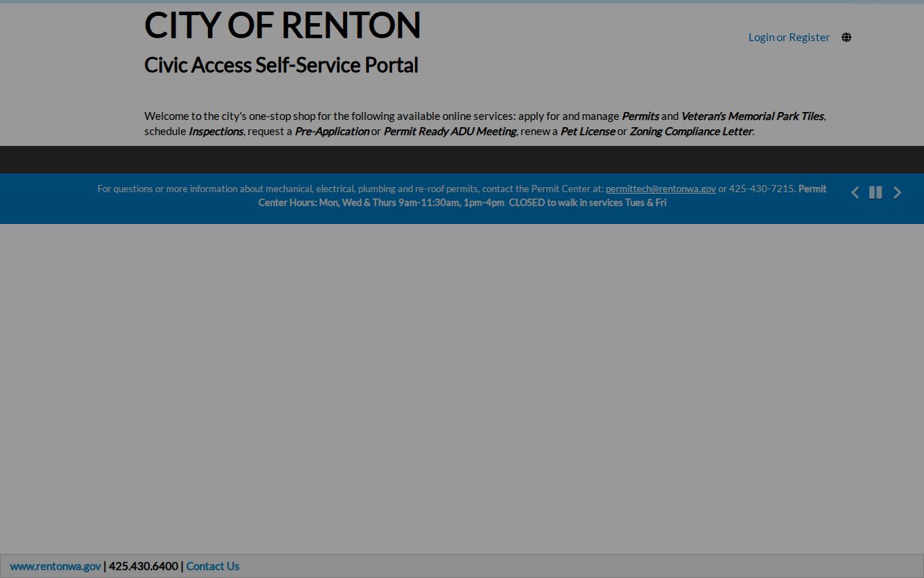Select the Permits text in the welcome message
This screenshot has height=578, width=924.
coord(640,116)
